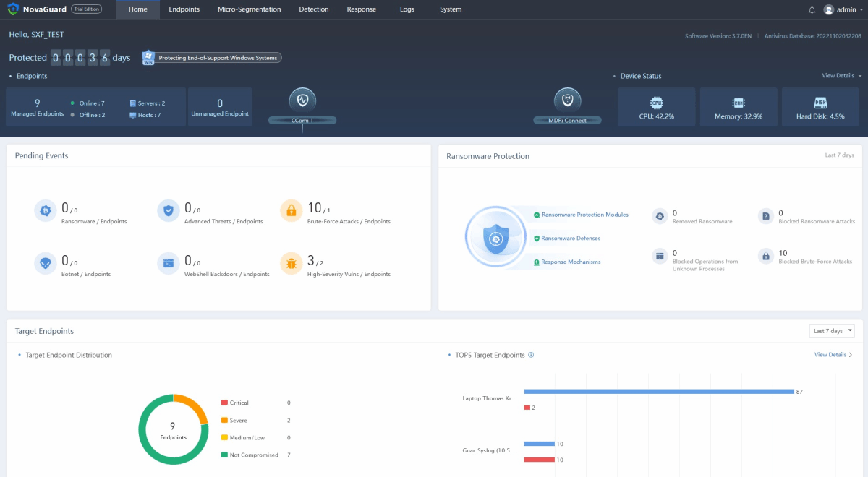Click the MDR Connect shield icon
This screenshot has width=868, height=477.
point(568,100)
